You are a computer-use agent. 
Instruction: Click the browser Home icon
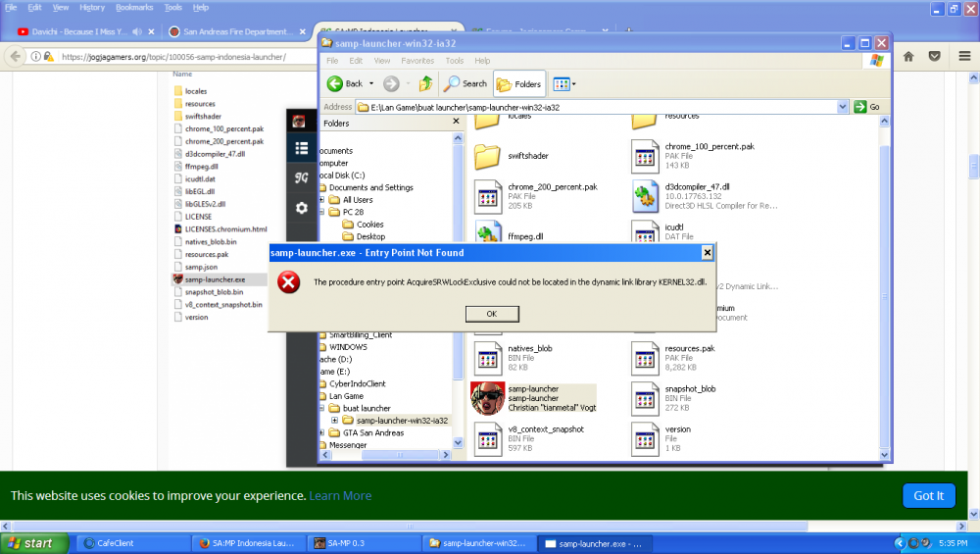coord(908,56)
